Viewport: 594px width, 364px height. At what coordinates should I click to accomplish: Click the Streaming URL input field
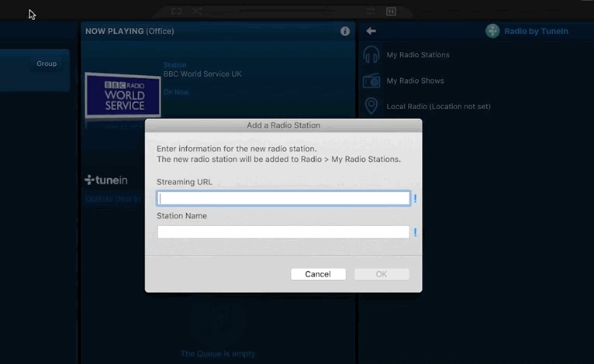click(283, 198)
